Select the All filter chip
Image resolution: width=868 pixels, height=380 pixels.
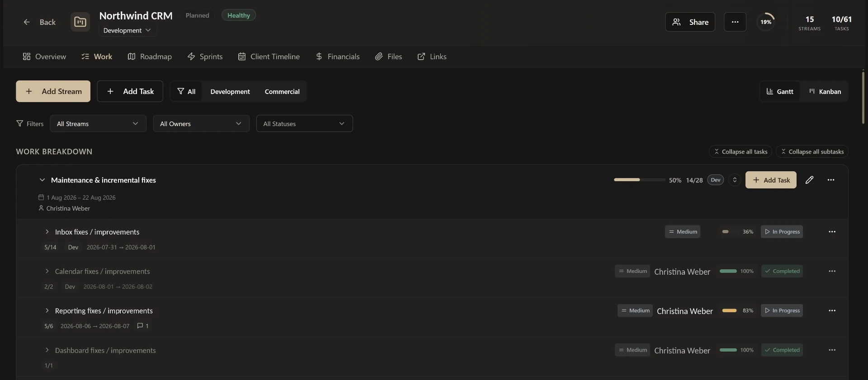coord(186,91)
